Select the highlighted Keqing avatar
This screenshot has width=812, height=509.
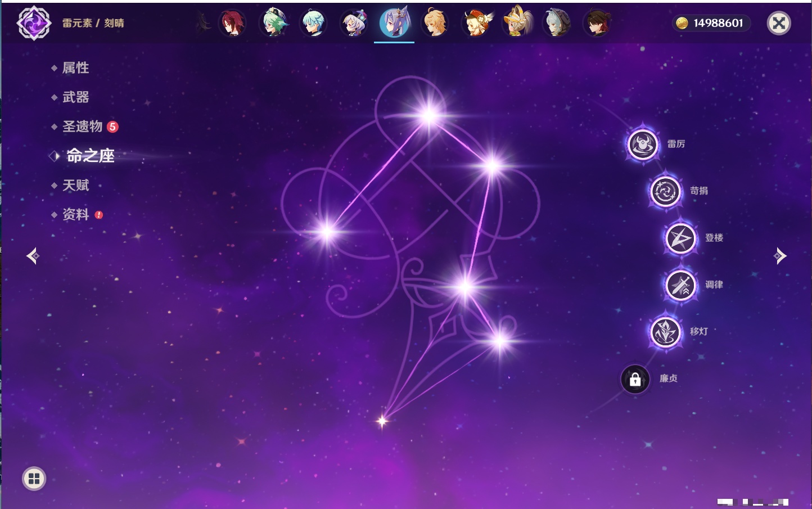(x=394, y=23)
